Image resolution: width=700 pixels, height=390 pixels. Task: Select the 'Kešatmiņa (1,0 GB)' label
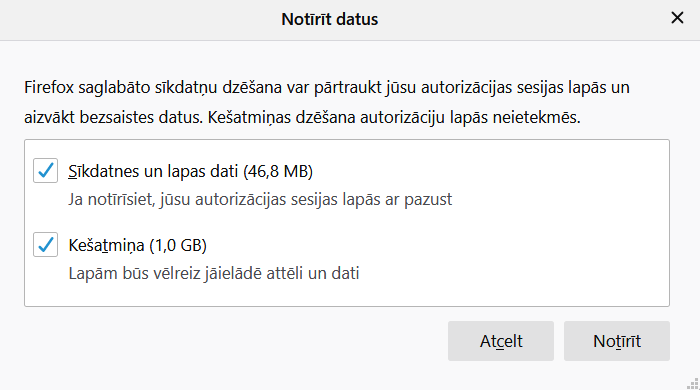coord(138,245)
